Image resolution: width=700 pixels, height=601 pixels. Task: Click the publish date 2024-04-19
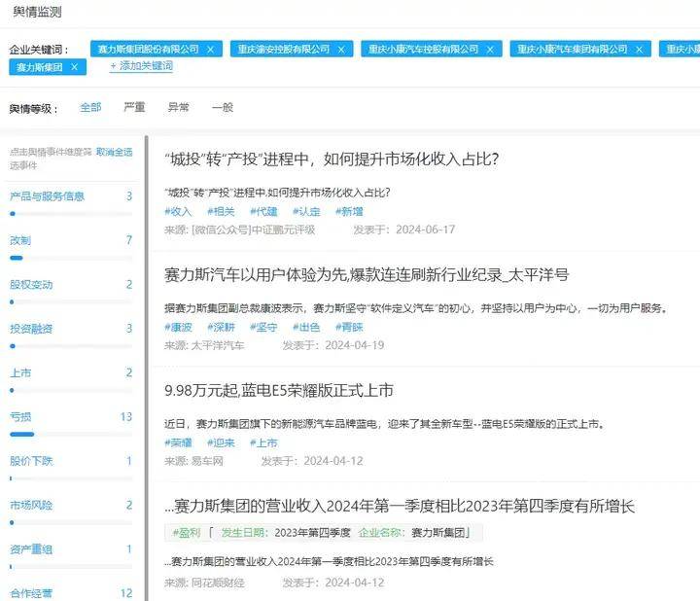pos(355,345)
